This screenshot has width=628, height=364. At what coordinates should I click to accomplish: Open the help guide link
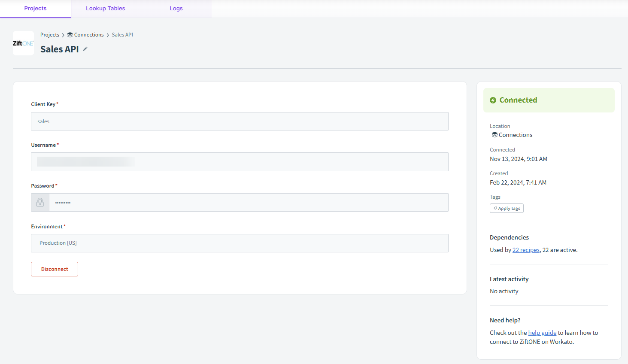click(x=542, y=333)
